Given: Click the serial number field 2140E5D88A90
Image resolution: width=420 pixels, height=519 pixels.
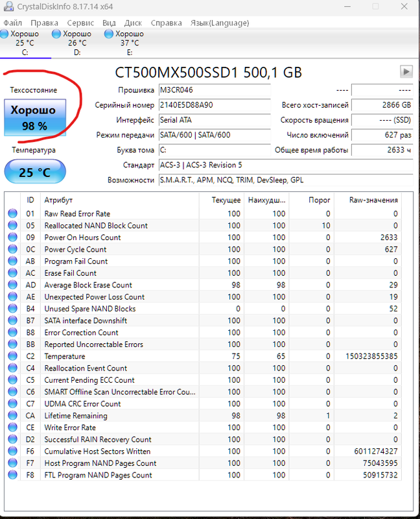Looking at the screenshot, I should (215, 105).
